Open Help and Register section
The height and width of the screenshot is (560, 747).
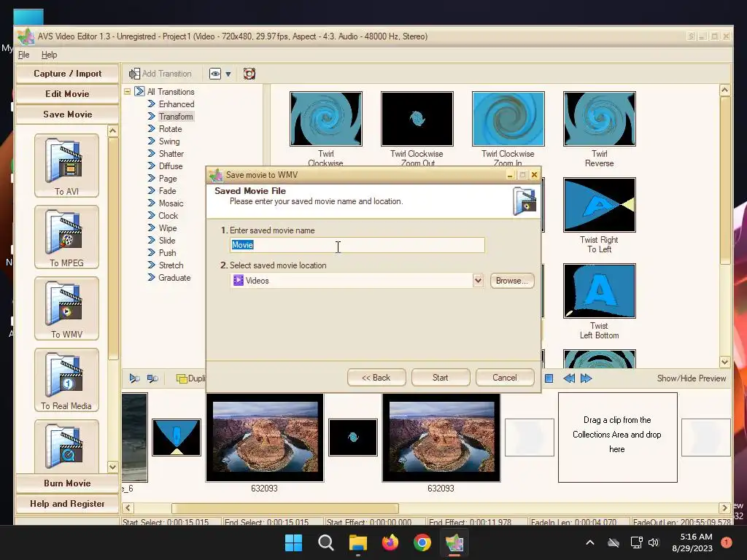67,503
